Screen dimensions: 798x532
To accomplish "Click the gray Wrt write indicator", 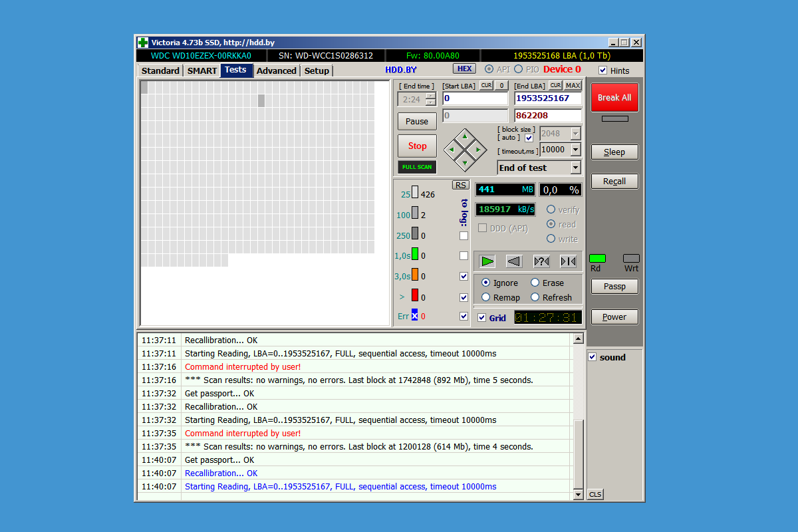I will click(631, 258).
